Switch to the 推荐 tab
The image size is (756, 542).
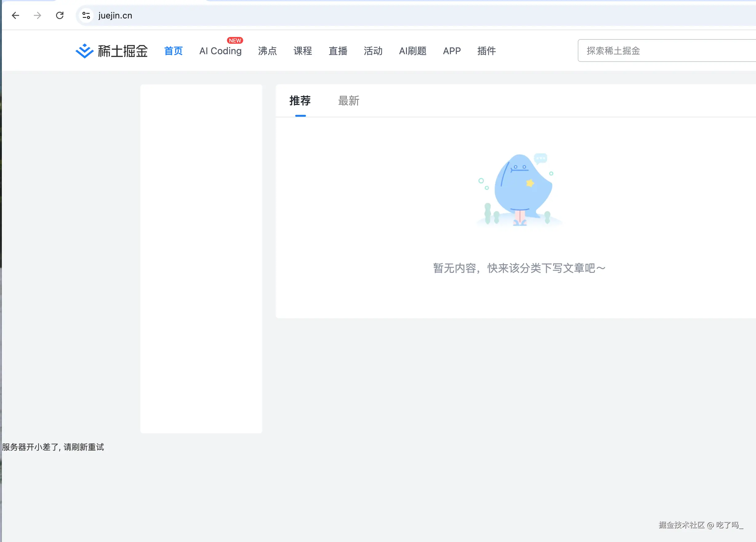coord(300,101)
